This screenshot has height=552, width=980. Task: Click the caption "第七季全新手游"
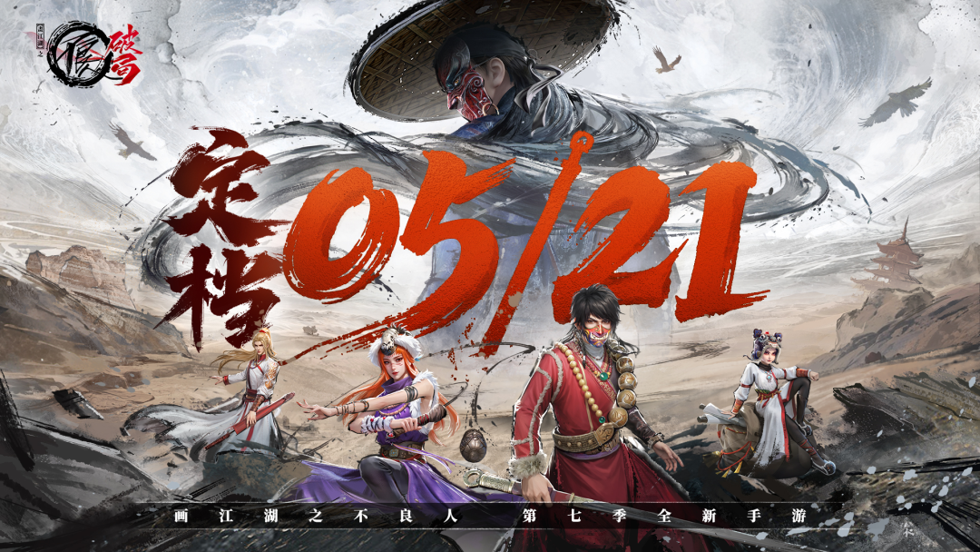tap(664, 517)
